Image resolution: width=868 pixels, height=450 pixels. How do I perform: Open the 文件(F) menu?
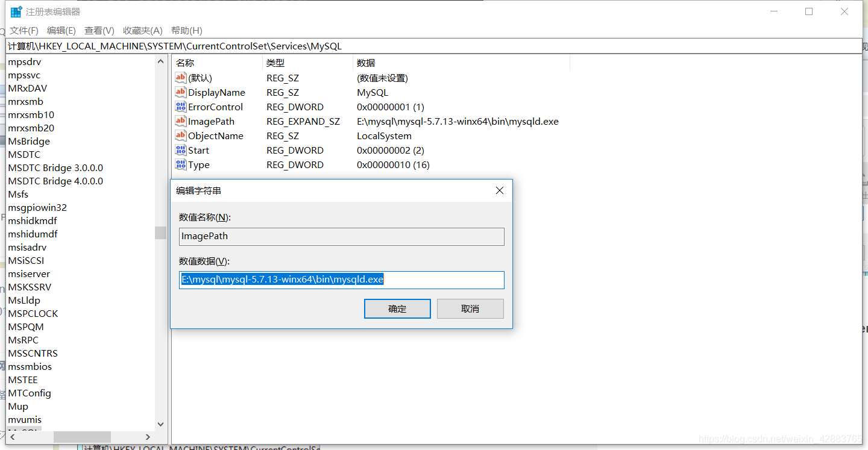click(24, 31)
